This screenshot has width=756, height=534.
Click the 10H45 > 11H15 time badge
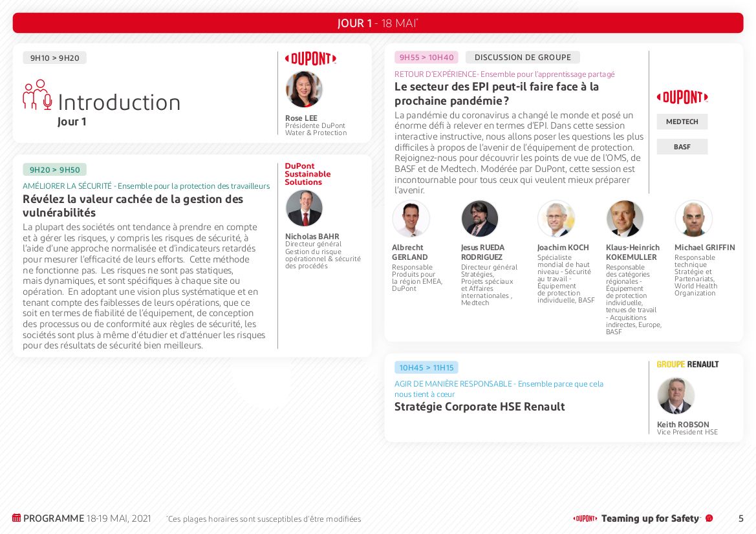(x=426, y=368)
